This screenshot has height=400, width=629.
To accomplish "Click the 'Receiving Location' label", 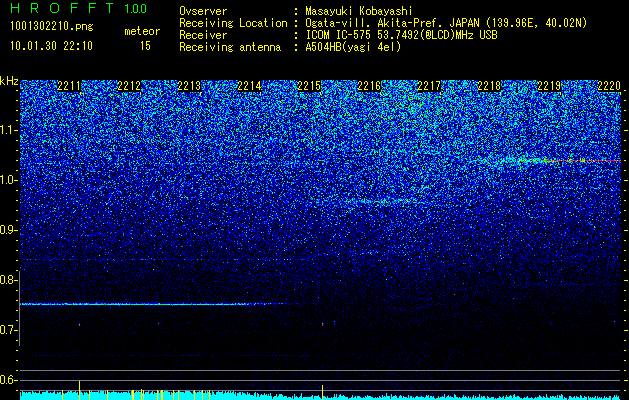I will [x=233, y=23].
